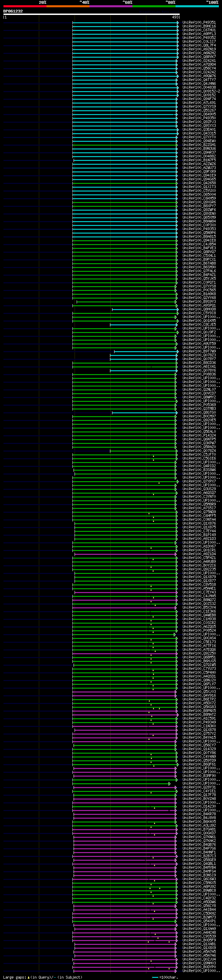This screenshot has width=222, height=980.
Task: Select the UniRef100_Q43315 hit name
Action: (x=199, y=133)
